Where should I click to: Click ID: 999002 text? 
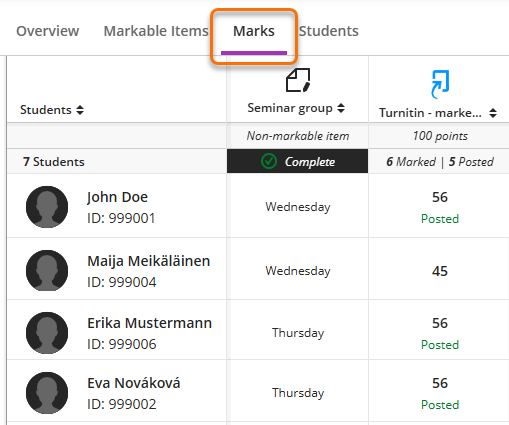click(121, 404)
